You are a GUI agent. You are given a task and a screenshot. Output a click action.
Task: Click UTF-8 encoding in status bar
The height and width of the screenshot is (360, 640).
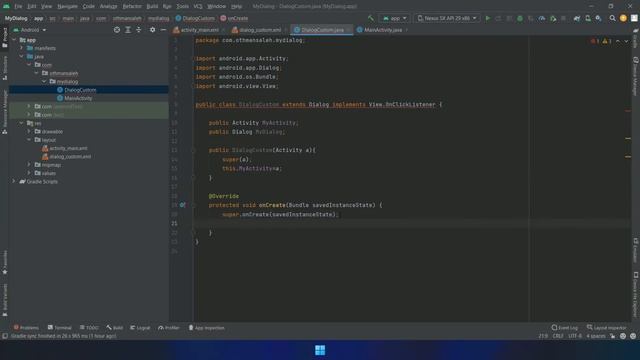[575, 336]
